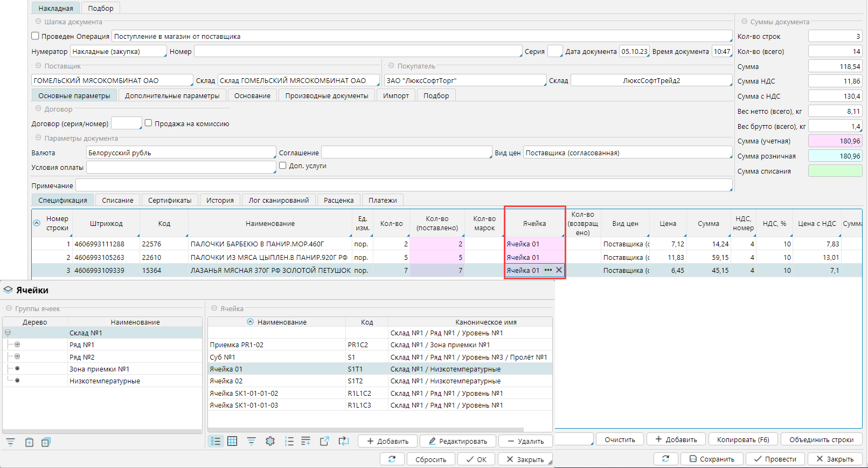Click the swap arrows icon in the cells toolbar

coord(343,441)
